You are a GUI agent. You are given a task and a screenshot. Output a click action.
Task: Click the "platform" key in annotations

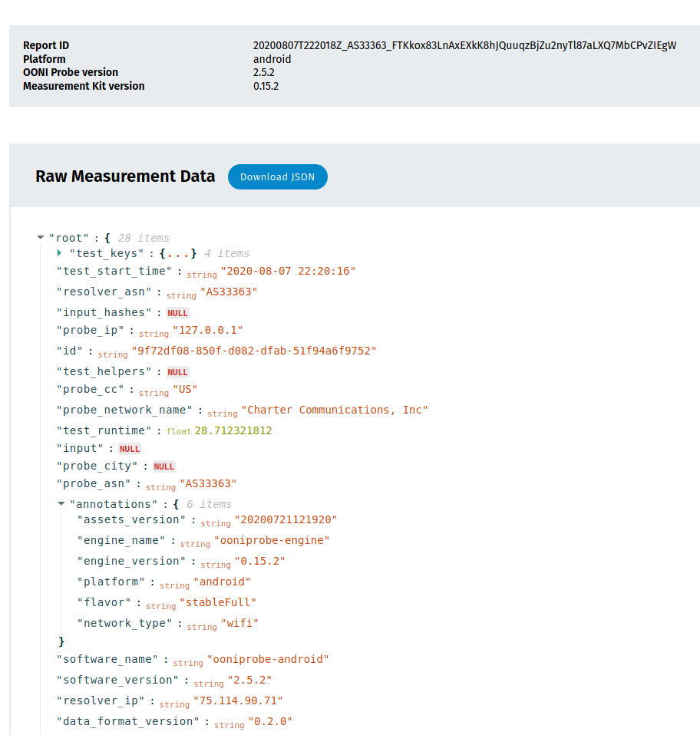(x=111, y=582)
